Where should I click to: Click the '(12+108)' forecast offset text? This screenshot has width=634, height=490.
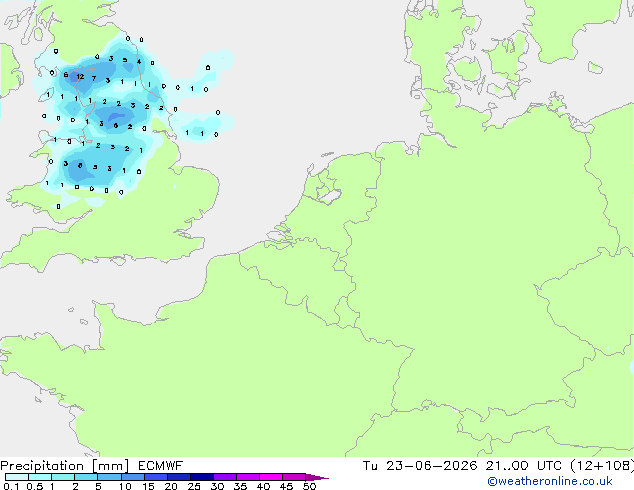(x=602, y=466)
